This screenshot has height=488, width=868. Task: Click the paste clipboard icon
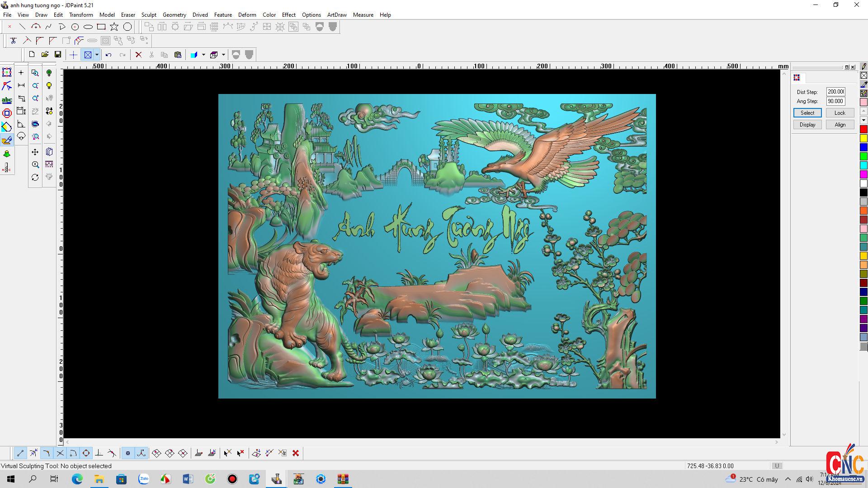coord(178,55)
